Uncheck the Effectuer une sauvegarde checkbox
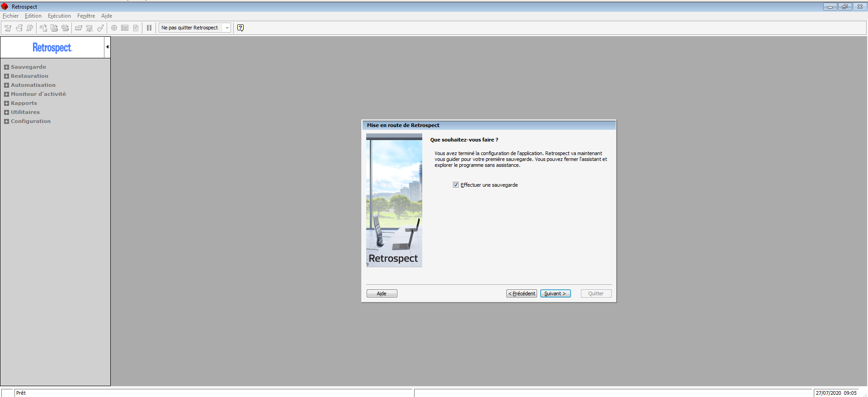Image resolution: width=868 pixels, height=397 pixels. click(x=456, y=185)
